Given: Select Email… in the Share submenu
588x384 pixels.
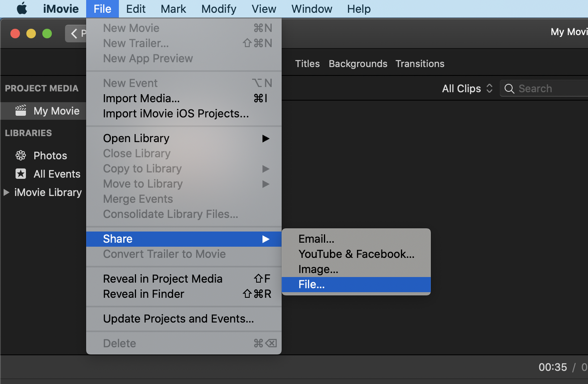Looking at the screenshot, I should [316, 239].
